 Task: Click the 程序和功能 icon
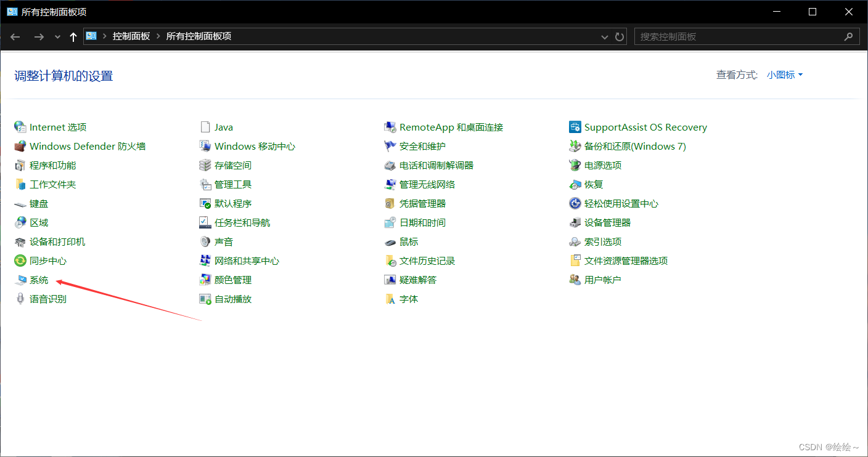click(20, 165)
